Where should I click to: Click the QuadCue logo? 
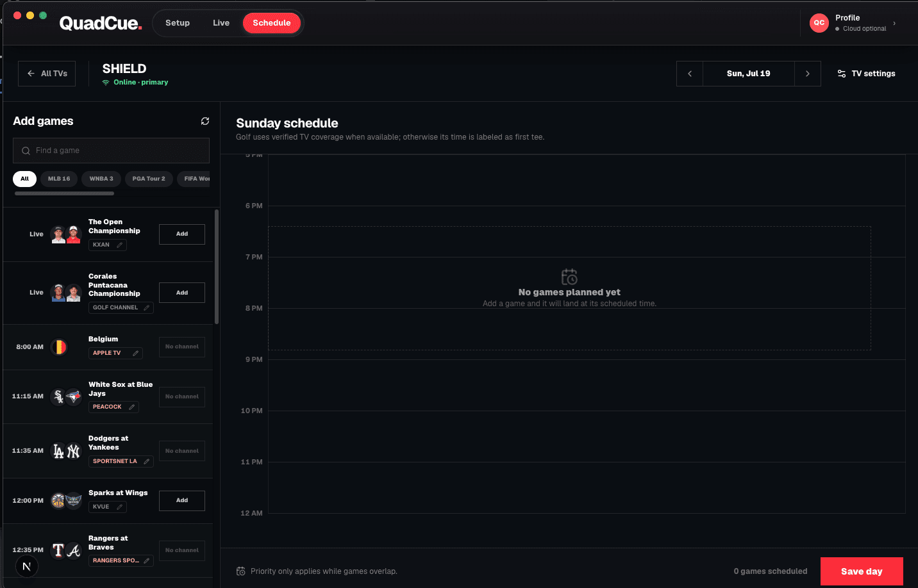point(101,23)
